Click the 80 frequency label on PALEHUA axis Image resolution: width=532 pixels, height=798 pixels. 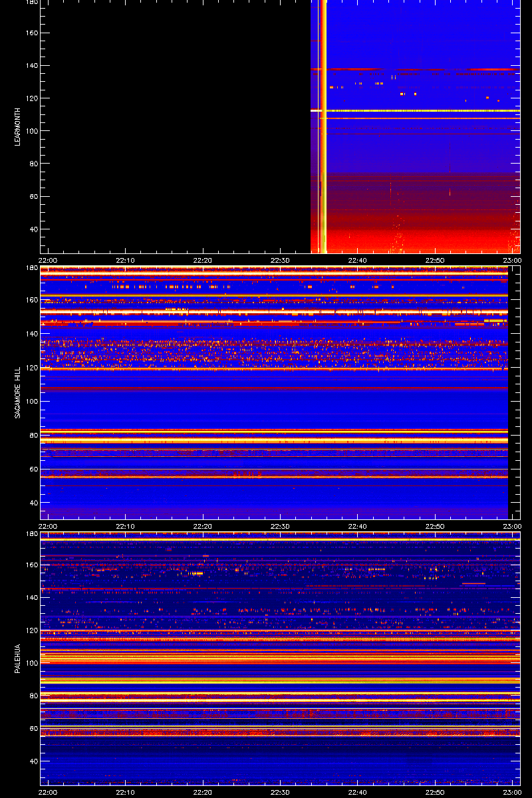pyautogui.click(x=35, y=696)
